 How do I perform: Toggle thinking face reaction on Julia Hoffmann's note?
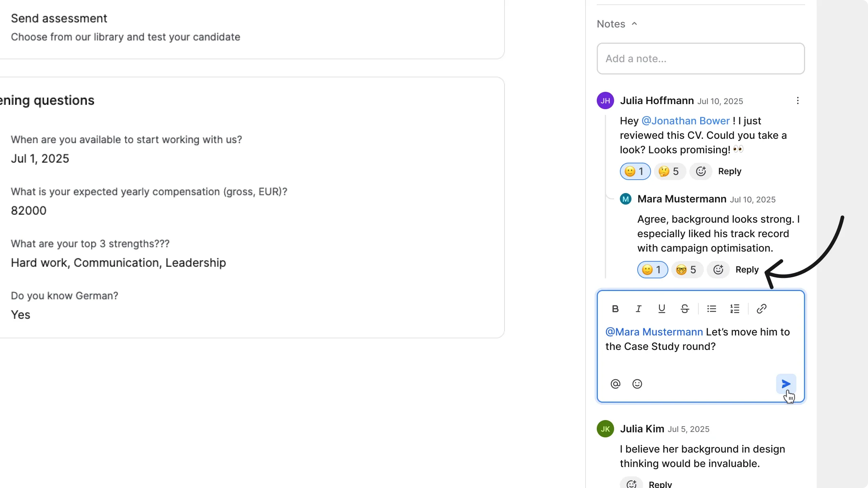tap(670, 171)
